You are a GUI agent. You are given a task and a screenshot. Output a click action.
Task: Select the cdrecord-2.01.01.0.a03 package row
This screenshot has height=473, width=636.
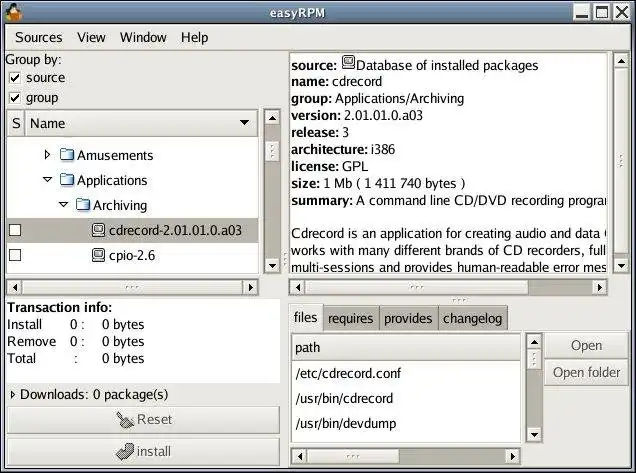(x=132, y=230)
